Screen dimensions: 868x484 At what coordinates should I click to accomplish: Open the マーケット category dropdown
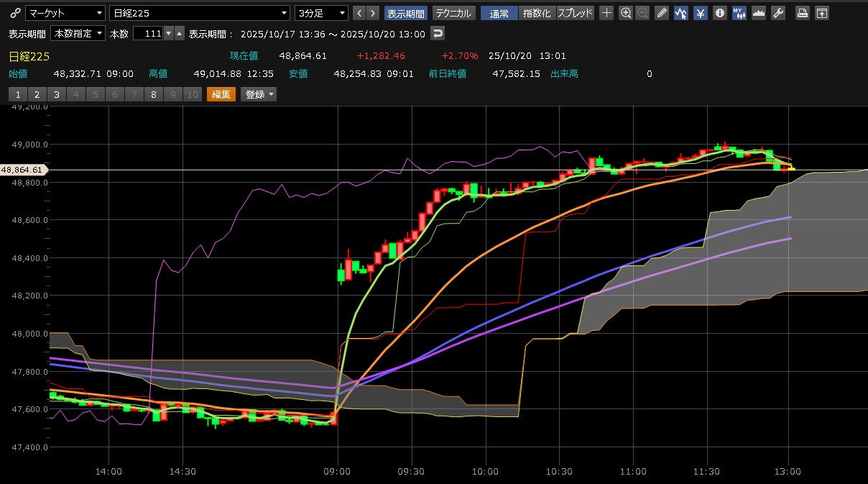pos(65,13)
